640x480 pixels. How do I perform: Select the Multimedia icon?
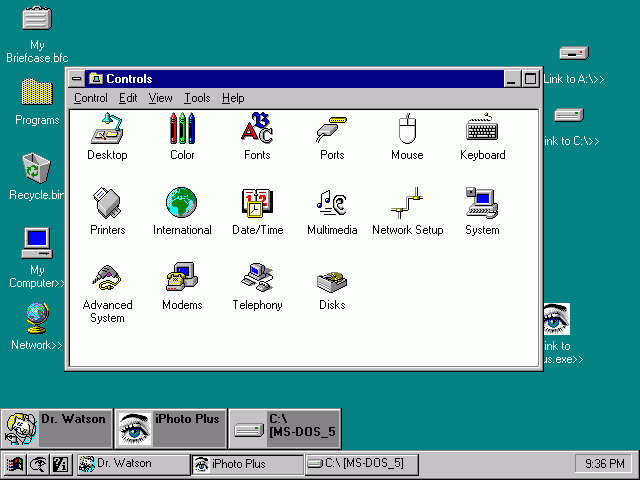tap(332, 203)
